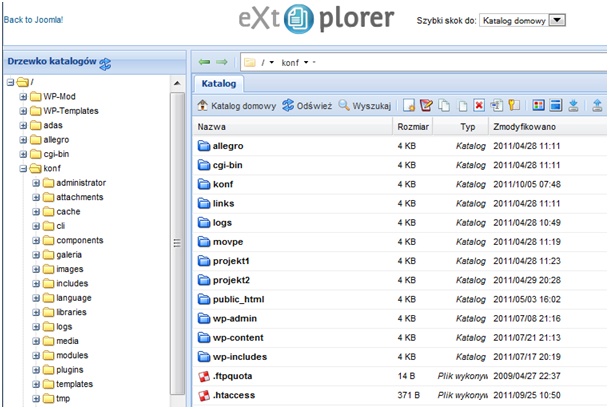
Task: Click the Odśwież button label
Action: pyautogui.click(x=314, y=106)
